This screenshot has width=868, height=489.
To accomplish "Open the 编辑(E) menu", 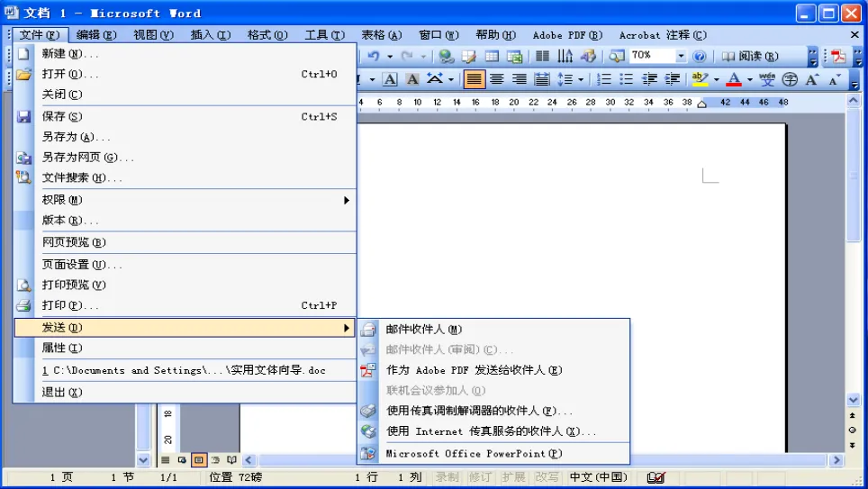I will (96, 35).
